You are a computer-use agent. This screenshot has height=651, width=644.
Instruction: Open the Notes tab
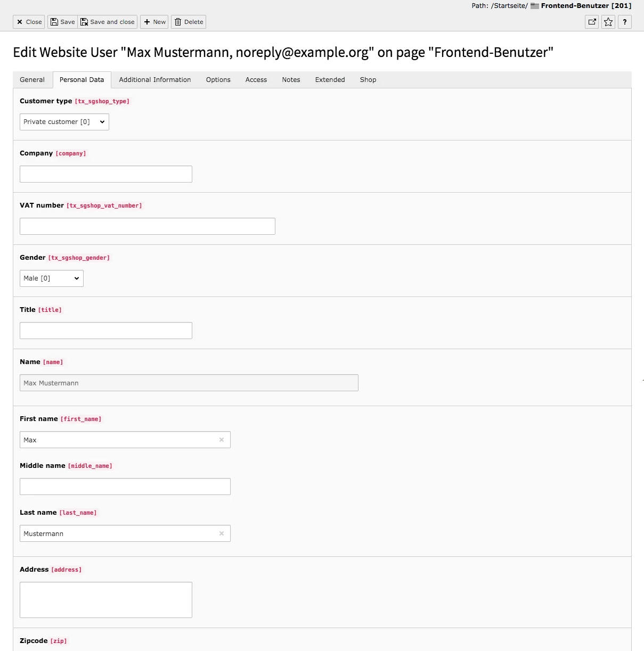tap(291, 79)
